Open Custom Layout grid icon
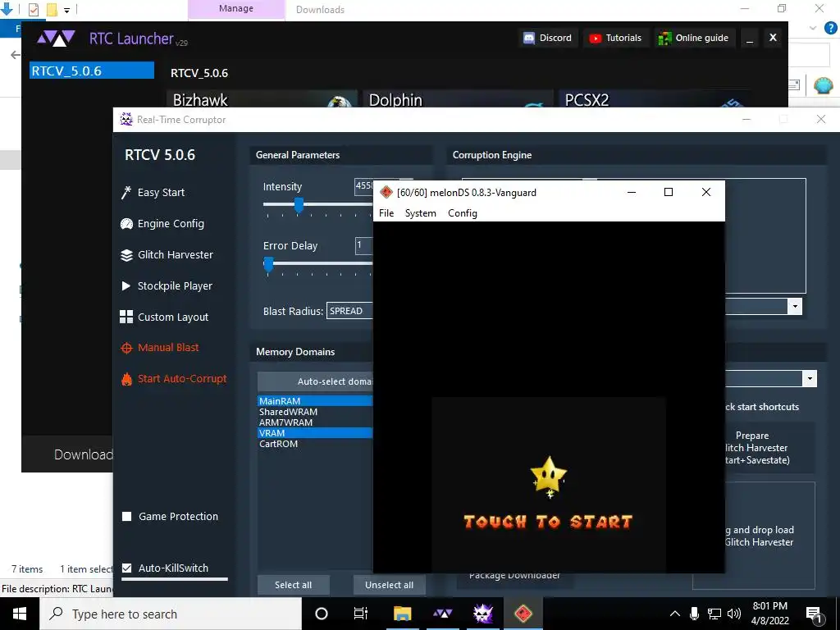This screenshot has width=840, height=630. [126, 317]
